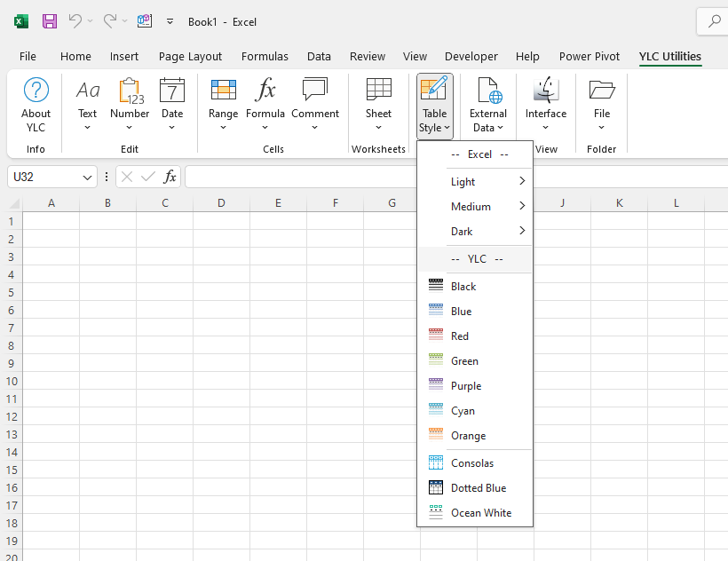Expand the Medium table styles submenu

(488, 207)
